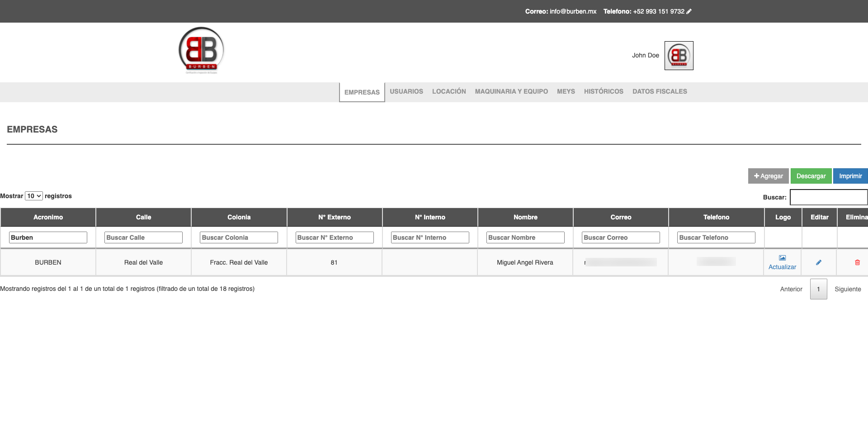Click the Actualizar logo link

[x=782, y=267]
